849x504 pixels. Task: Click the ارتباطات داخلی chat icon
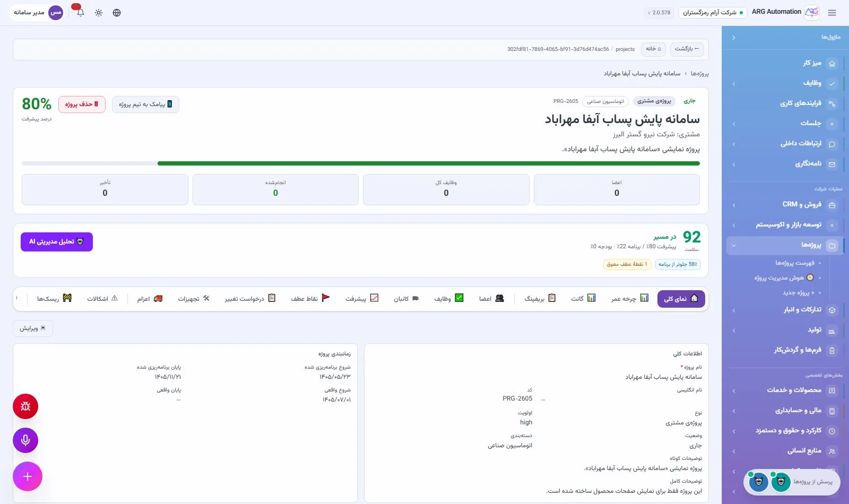832,144
